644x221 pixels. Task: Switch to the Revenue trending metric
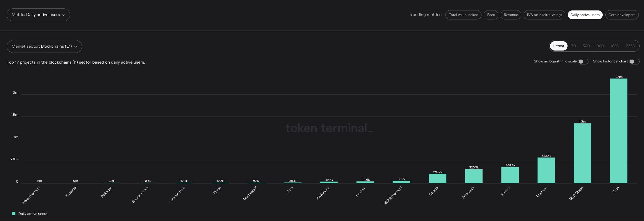(511, 15)
